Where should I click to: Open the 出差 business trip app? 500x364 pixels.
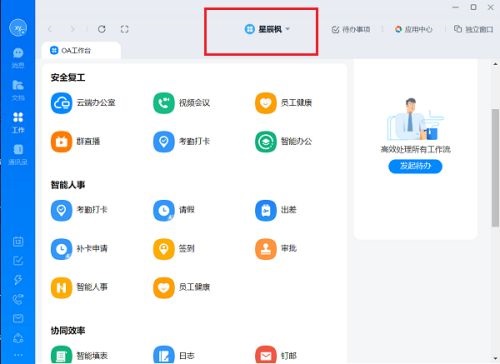pyautogui.click(x=276, y=210)
